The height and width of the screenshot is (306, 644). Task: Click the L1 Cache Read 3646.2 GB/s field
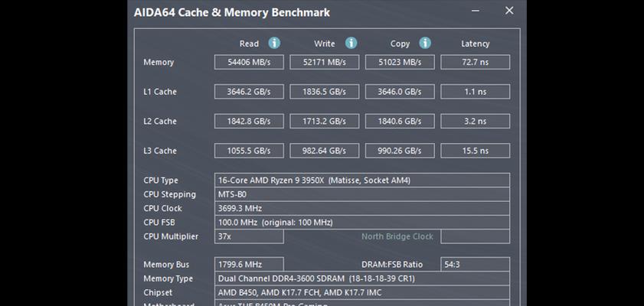coord(249,92)
